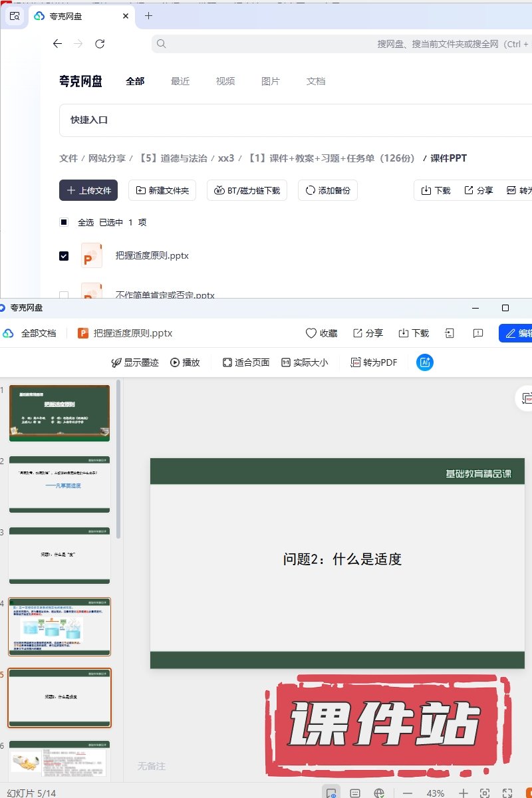Go back with the left arrow icon

click(57, 44)
